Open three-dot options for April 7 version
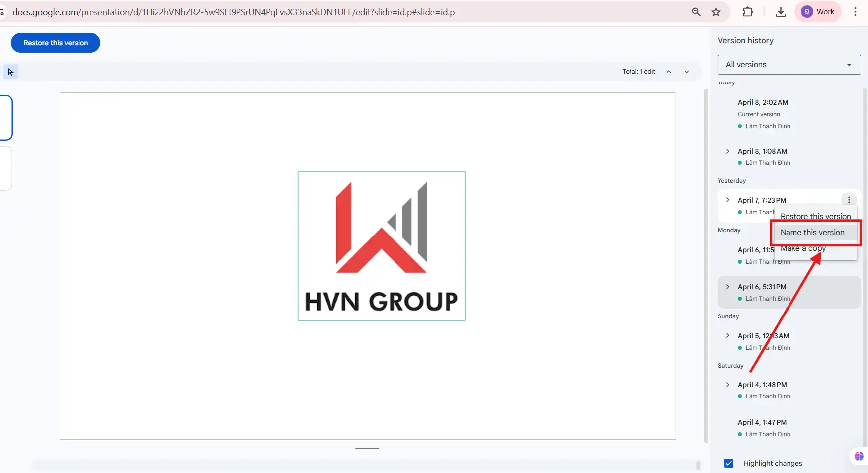The image size is (868, 473). [x=850, y=199]
